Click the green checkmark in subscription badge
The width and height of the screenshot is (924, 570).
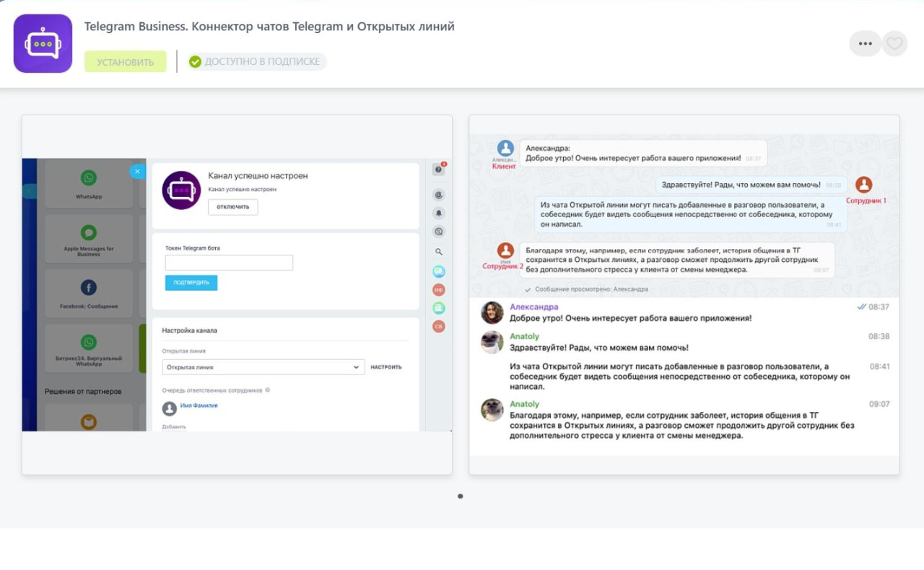point(195,62)
